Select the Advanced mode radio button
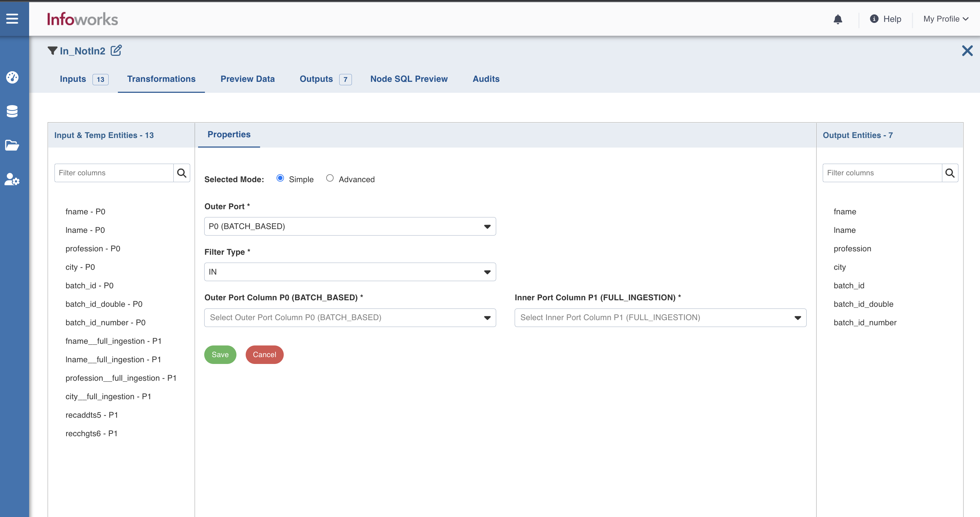 pyautogui.click(x=330, y=178)
